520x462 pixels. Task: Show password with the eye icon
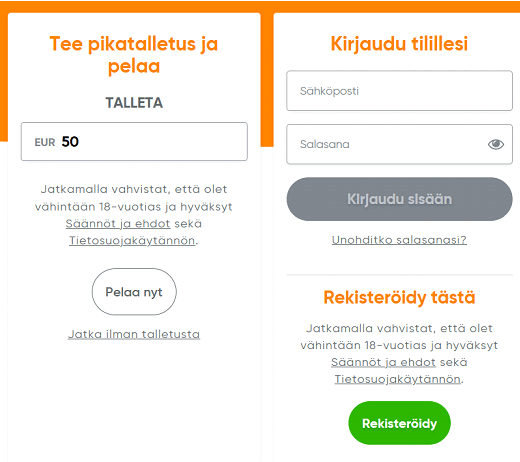click(496, 144)
